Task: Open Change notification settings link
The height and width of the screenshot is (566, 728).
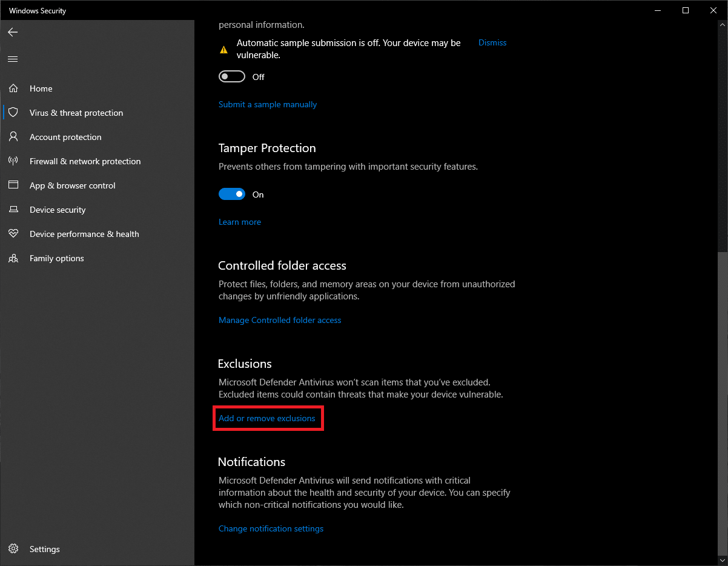Action: (271, 529)
